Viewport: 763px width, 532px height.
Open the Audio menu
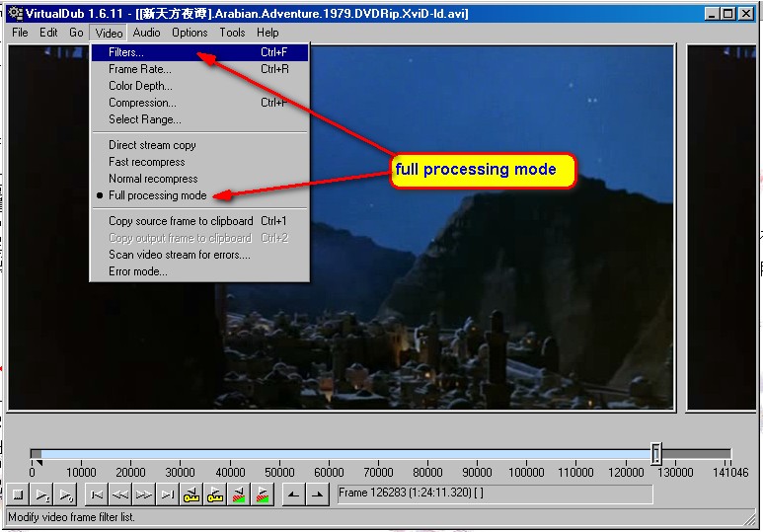(146, 33)
